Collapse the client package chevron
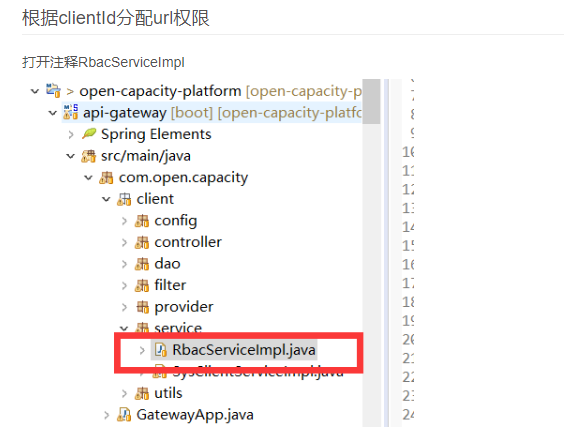 [x=106, y=199]
